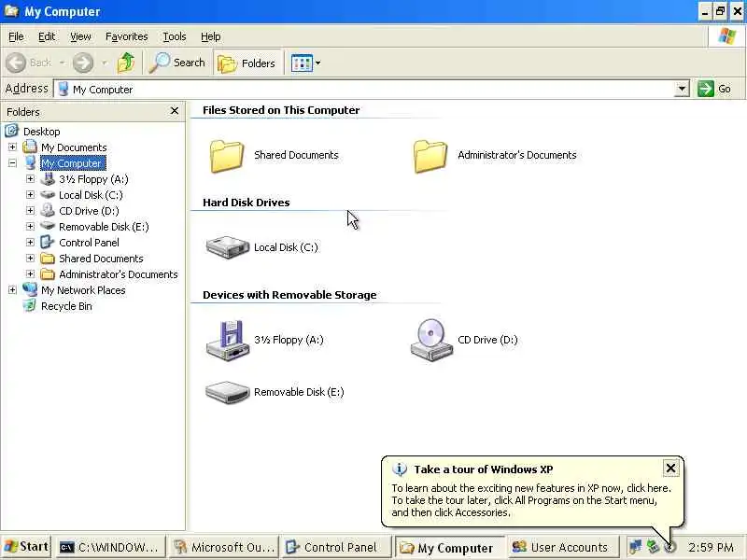Viewport: 747px width, 560px height.
Task: Click My Computer taskbar button
Action: pyautogui.click(x=449, y=548)
